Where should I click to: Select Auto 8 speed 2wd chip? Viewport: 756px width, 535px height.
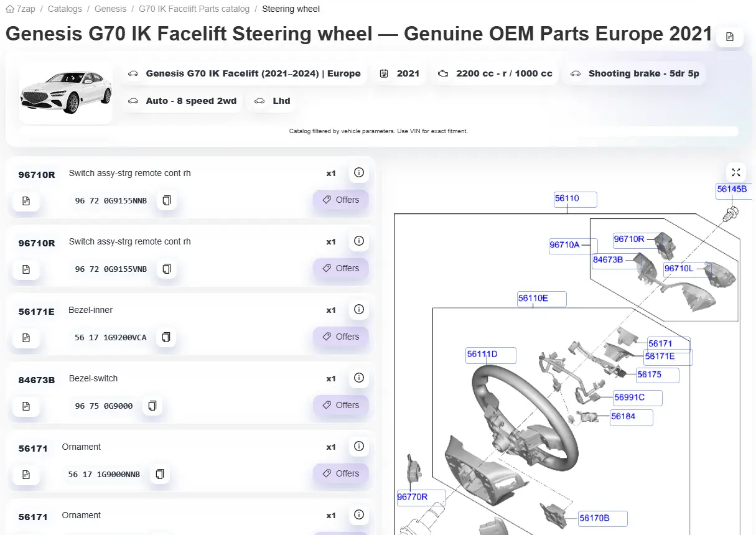point(183,101)
